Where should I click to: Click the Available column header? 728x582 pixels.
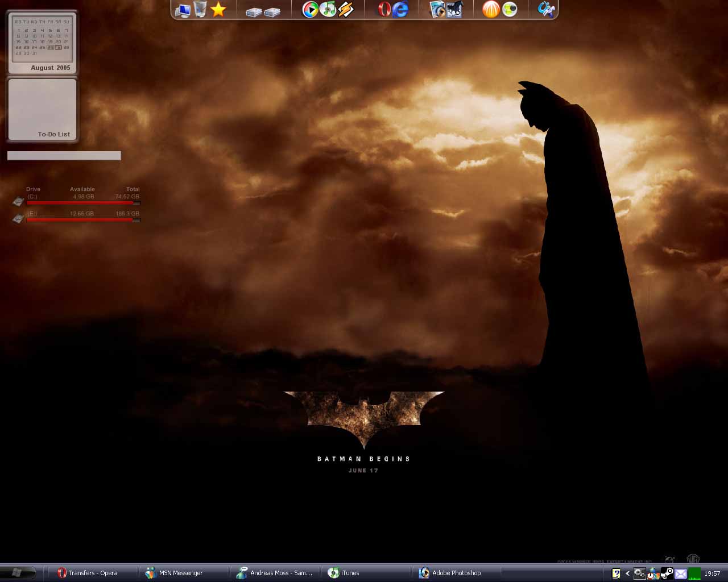point(82,189)
